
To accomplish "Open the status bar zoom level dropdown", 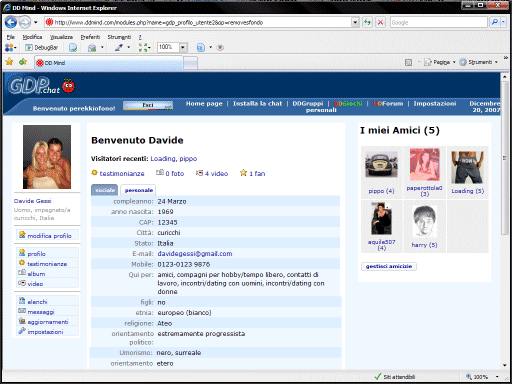I will 497,377.
